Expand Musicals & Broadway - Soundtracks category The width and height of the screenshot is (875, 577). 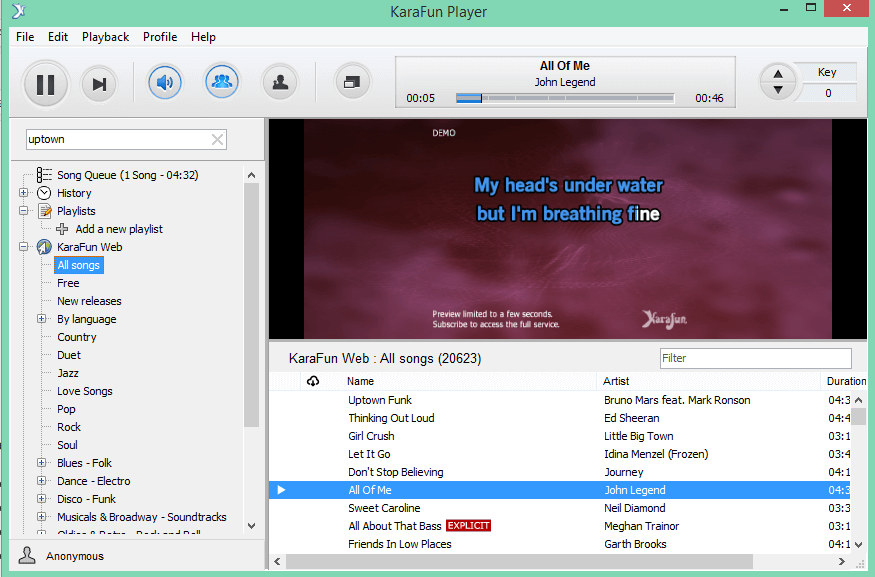(41, 517)
